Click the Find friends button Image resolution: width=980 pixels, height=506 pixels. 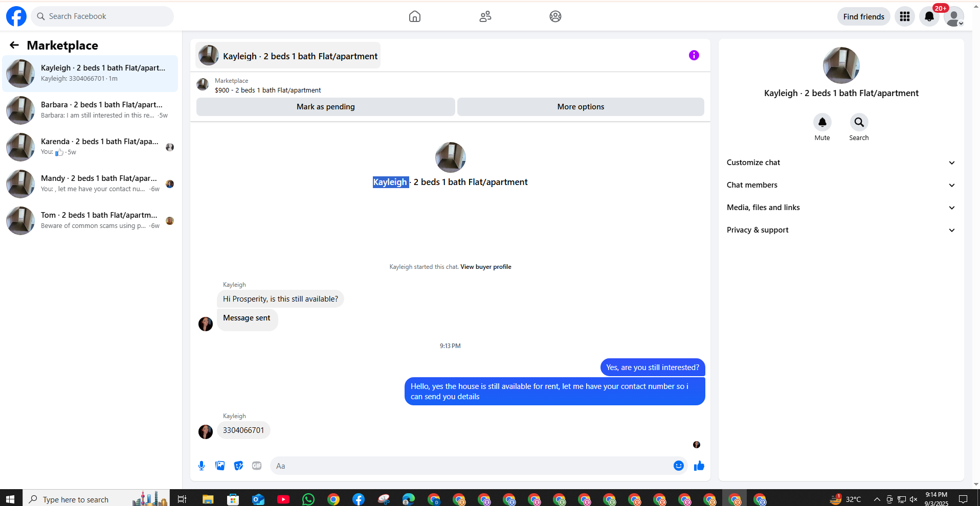coord(864,16)
